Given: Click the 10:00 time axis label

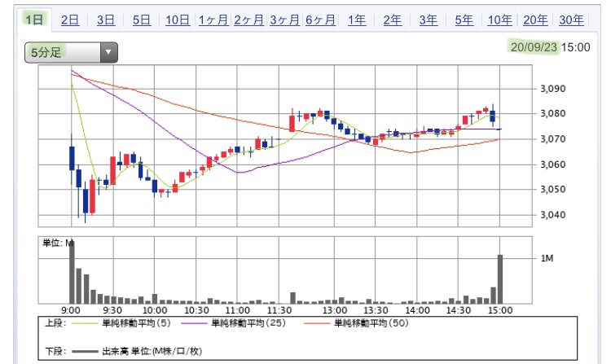Looking at the screenshot, I should point(155,310).
